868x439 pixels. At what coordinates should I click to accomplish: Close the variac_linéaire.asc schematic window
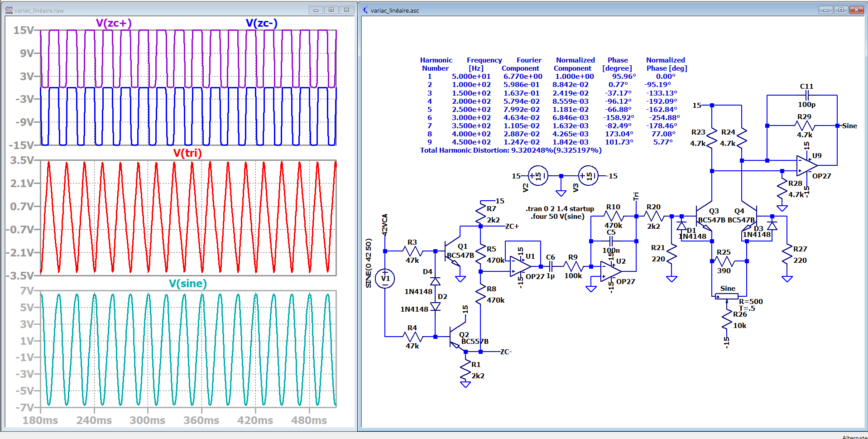point(856,10)
